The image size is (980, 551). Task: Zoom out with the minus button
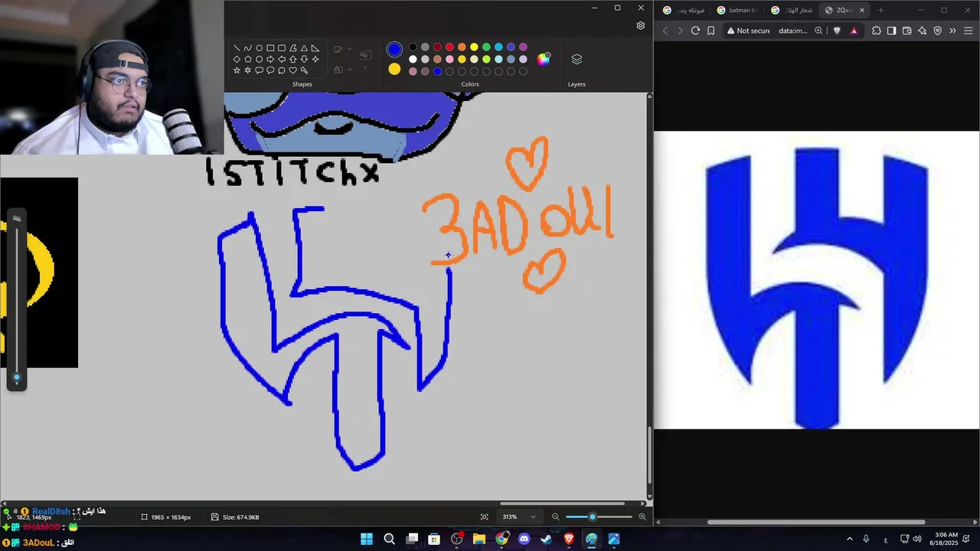(556, 517)
